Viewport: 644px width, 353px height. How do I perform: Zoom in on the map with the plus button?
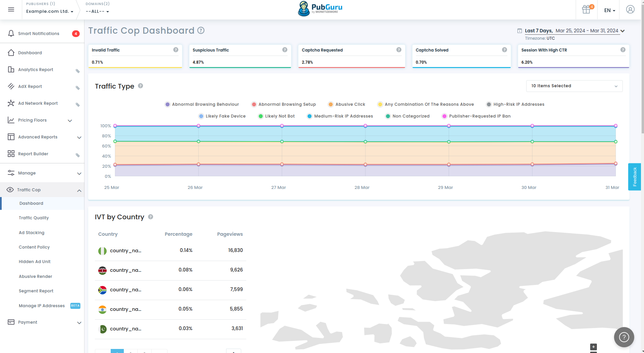click(x=594, y=346)
